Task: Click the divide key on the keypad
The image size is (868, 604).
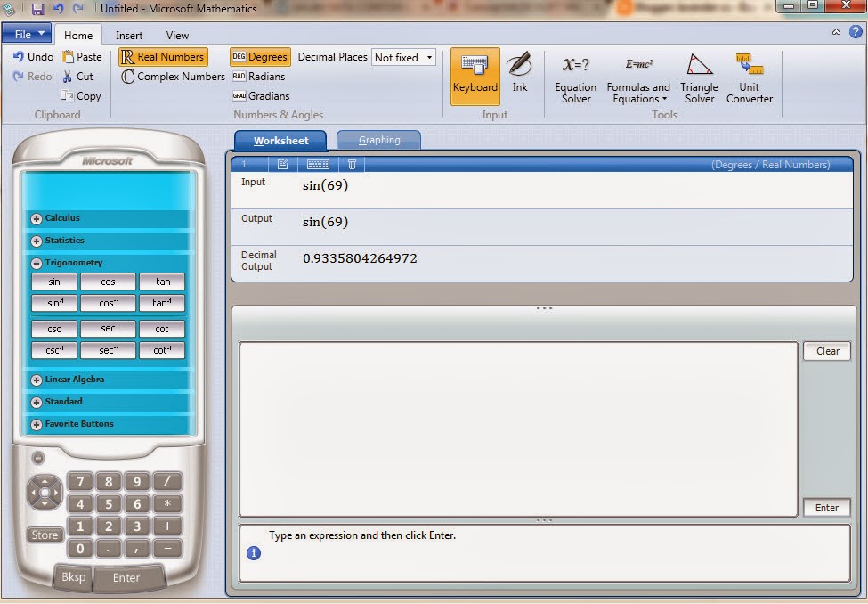Action: click(x=166, y=481)
